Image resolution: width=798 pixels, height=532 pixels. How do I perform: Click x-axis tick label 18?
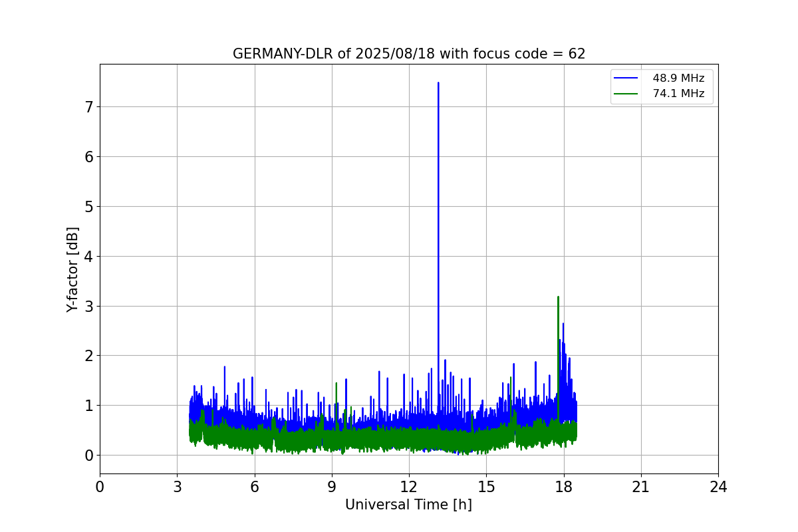coord(563,487)
